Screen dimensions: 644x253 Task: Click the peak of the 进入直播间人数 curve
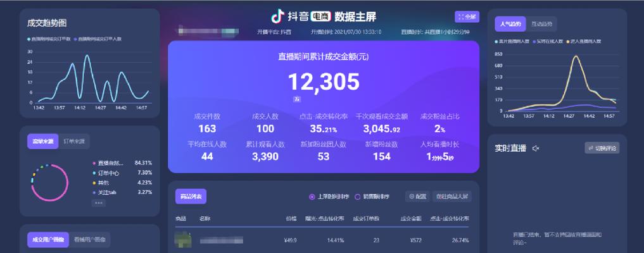click(576, 56)
